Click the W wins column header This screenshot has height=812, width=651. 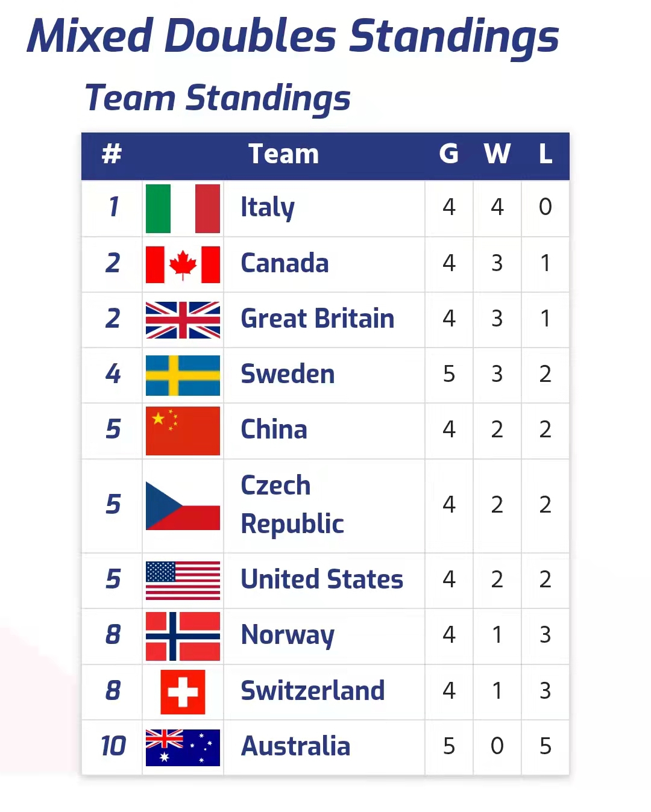[x=497, y=154]
